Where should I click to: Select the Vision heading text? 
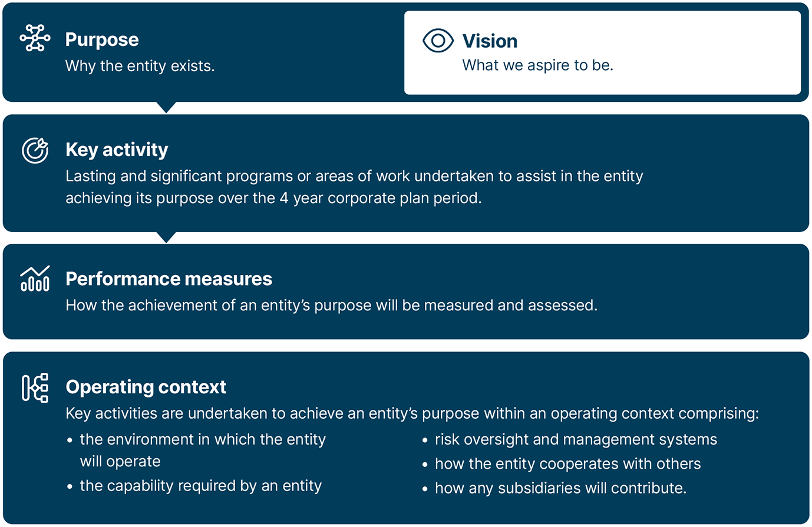pos(490,41)
